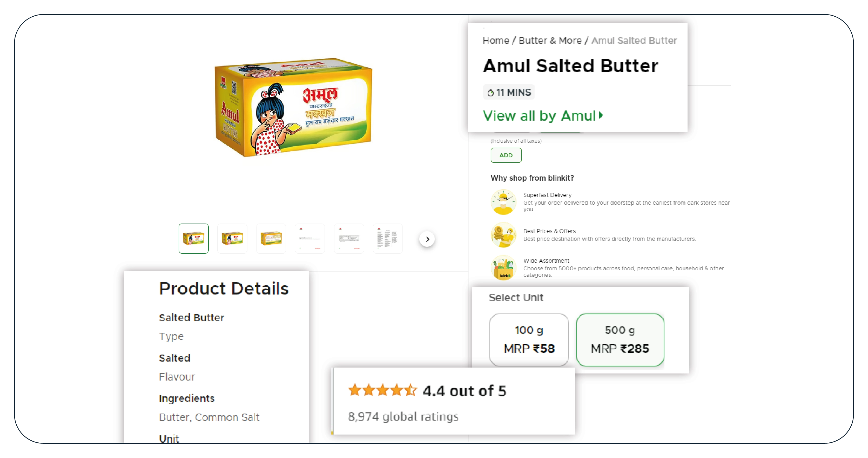The width and height of the screenshot is (868, 458).
Task: Click the Superfast Delivery icon
Action: click(x=503, y=202)
